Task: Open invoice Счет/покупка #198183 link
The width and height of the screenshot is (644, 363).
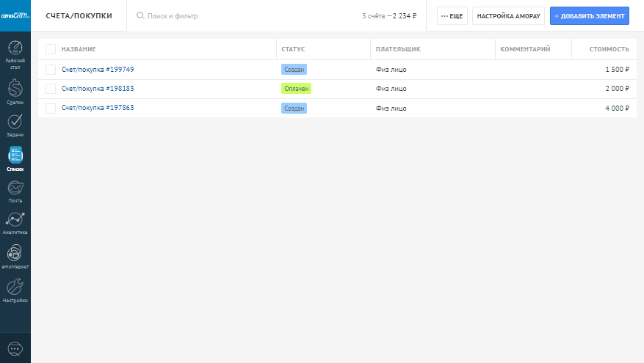Action: (98, 89)
